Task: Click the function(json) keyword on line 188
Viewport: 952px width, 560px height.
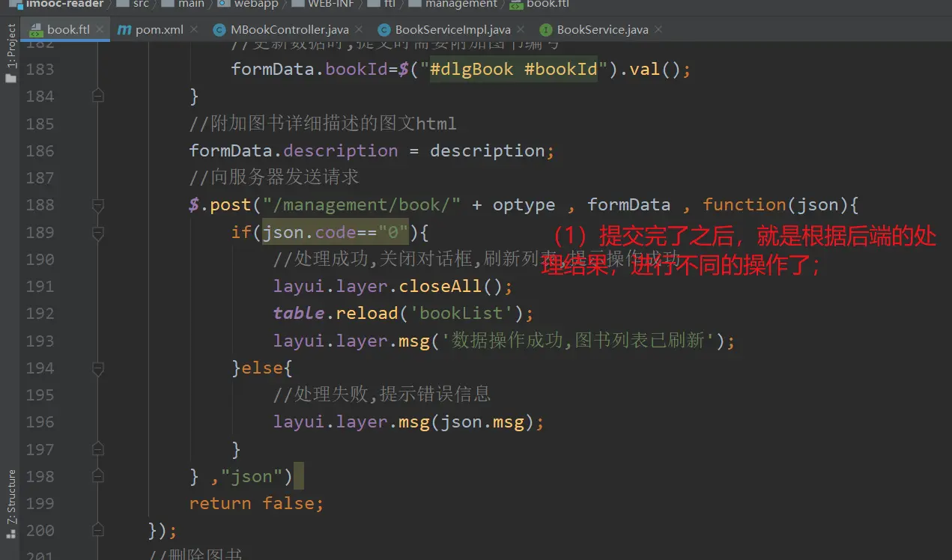Action: pos(775,205)
